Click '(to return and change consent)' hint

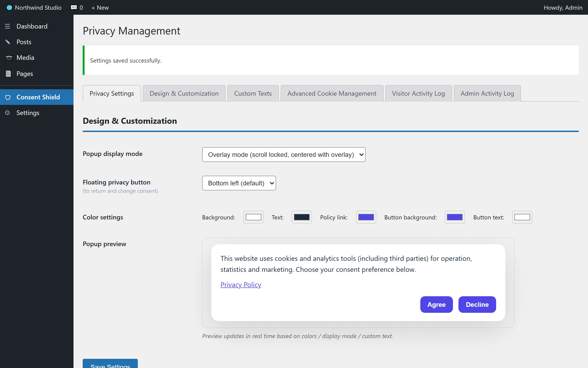pos(120,191)
